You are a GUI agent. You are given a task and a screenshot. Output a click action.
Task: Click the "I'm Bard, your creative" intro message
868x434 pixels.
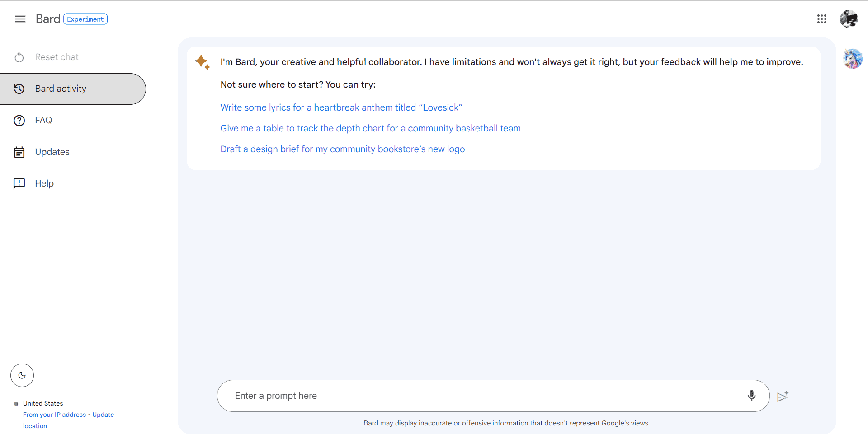click(512, 62)
